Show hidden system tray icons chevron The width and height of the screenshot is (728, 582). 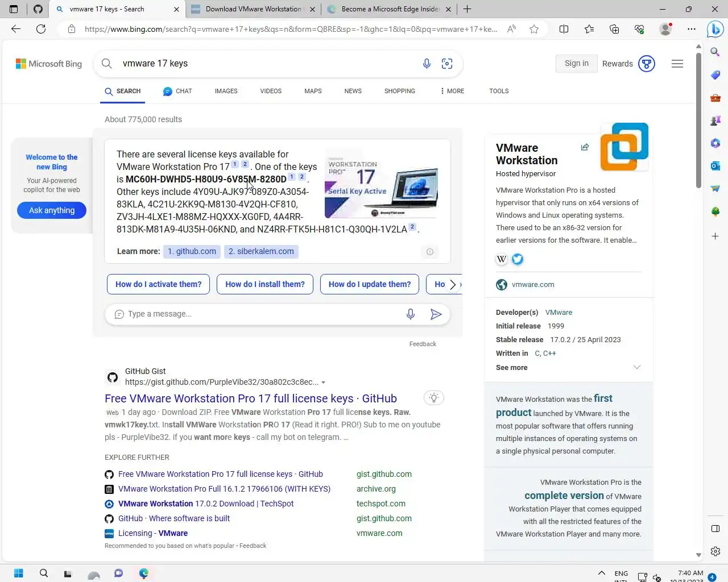(601, 573)
